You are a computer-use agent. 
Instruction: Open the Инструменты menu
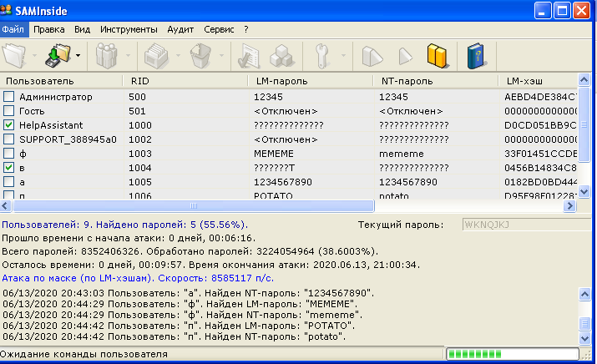129,29
